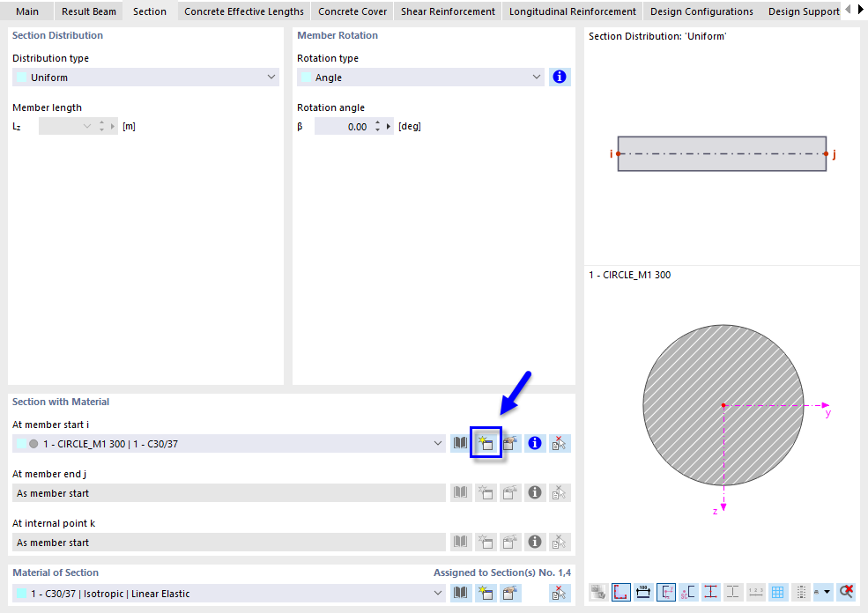Open the Concrete Cover tab
This screenshot has height=613, width=868.
352,11
